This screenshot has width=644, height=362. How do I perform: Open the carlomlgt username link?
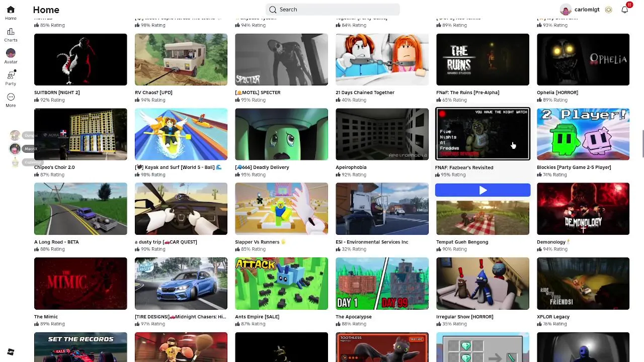click(587, 10)
